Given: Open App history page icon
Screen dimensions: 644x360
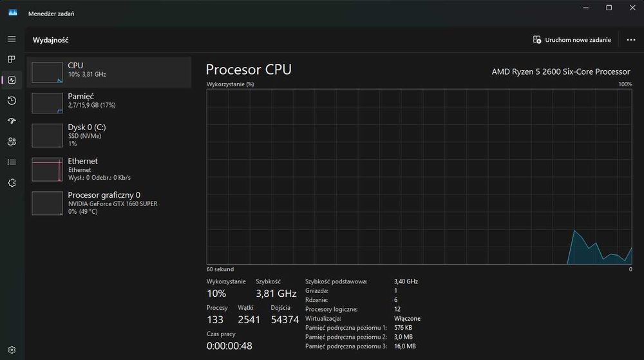Looking at the screenshot, I should click(12, 100).
